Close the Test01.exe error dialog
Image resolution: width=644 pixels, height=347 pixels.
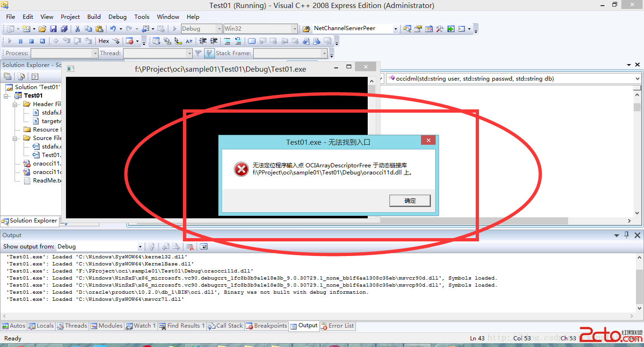click(429, 140)
